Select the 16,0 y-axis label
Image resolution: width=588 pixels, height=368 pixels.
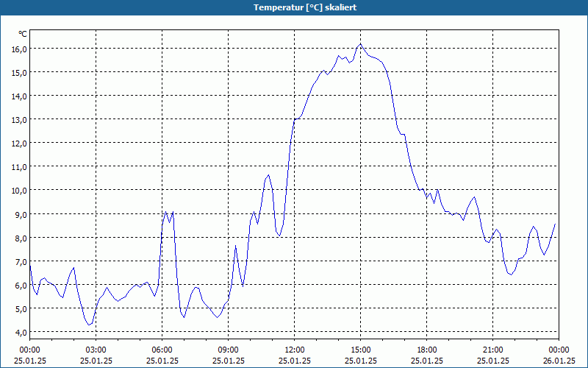(x=20, y=49)
